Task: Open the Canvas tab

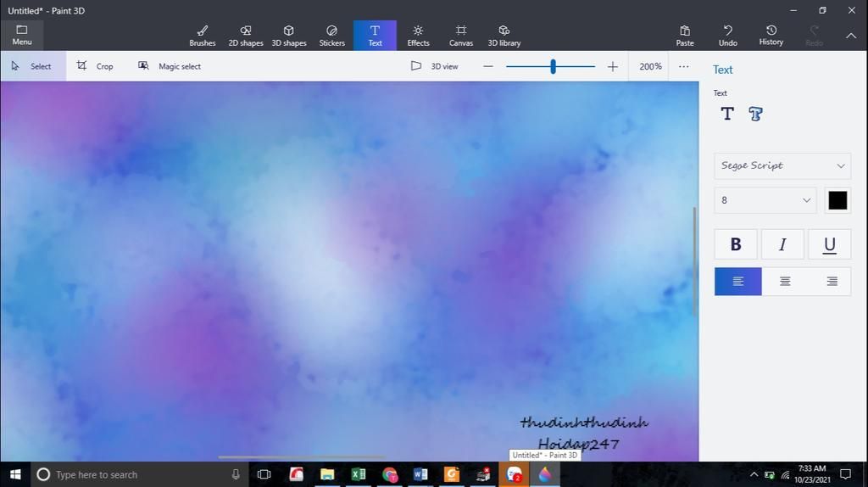Action: [x=460, y=36]
